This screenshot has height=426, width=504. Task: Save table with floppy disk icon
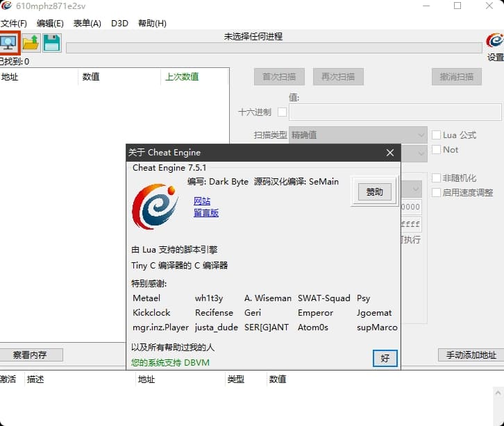pos(52,43)
